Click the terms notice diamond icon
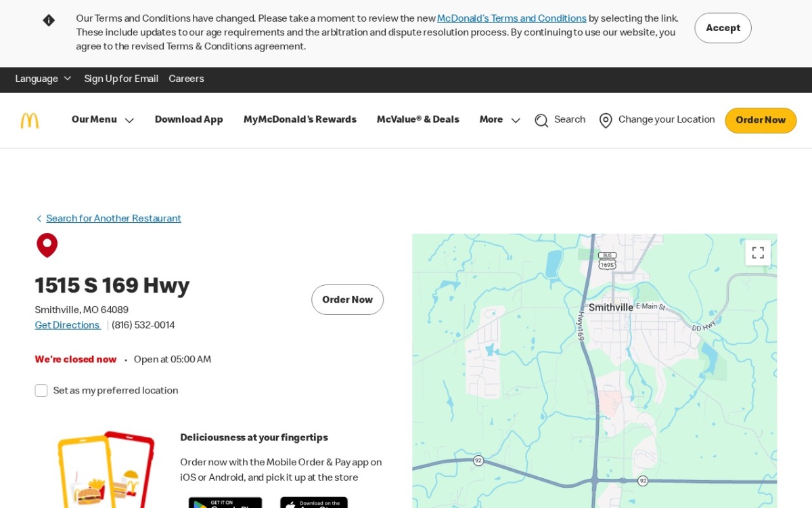 [49, 20]
